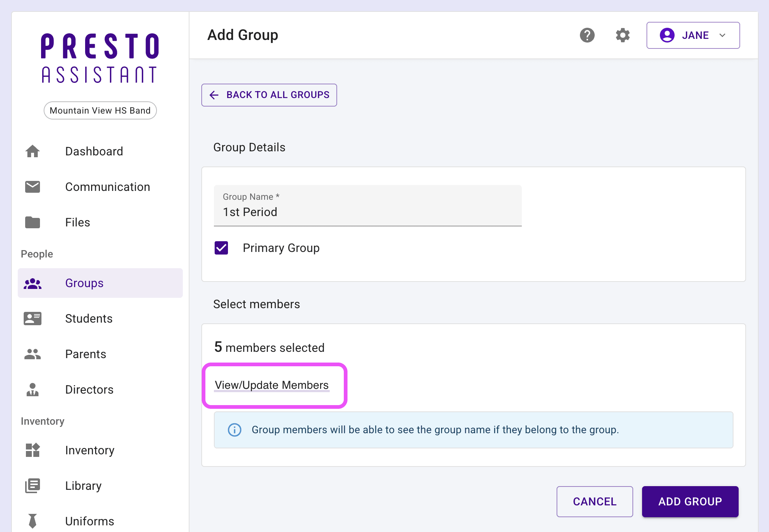This screenshot has height=532, width=769.
Task: Click the Communication envelope icon
Action: click(x=33, y=187)
